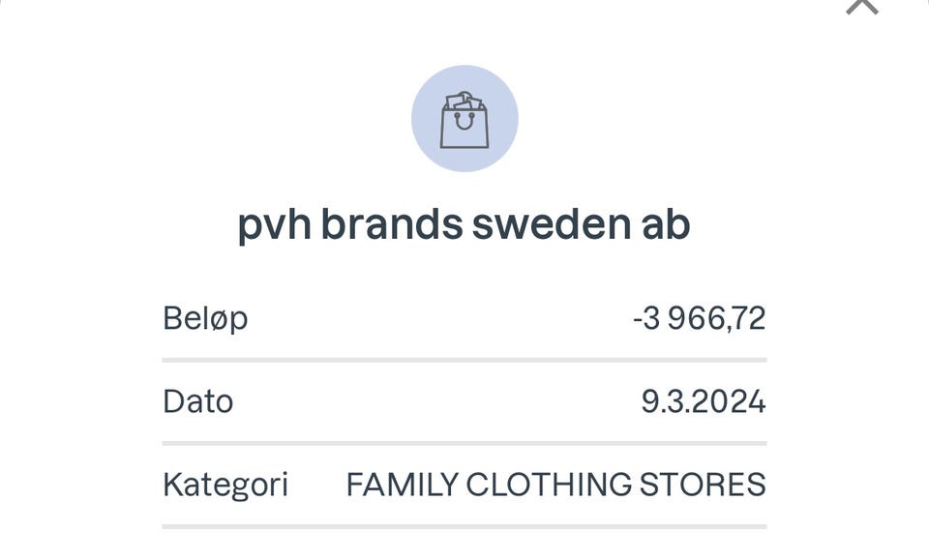Open the FAMILY CLOTHING STORES category value
The width and height of the screenshot is (929, 560).
(x=555, y=484)
